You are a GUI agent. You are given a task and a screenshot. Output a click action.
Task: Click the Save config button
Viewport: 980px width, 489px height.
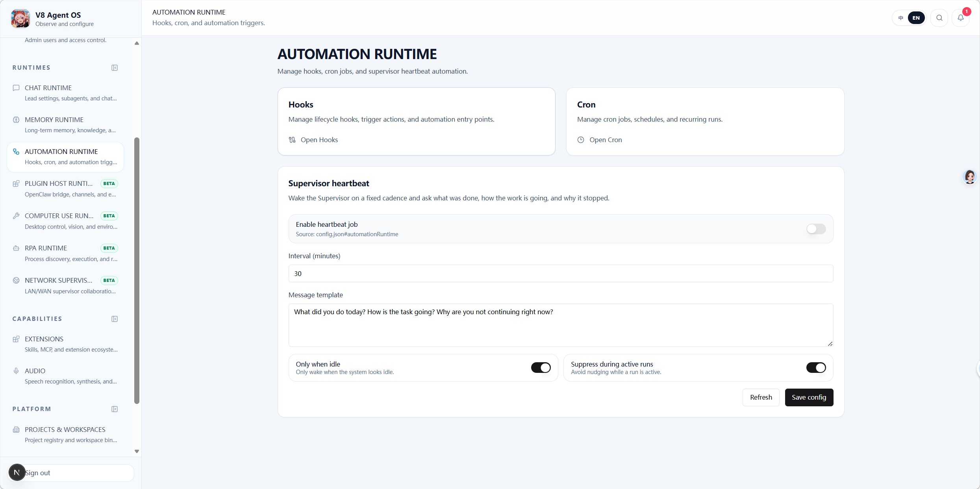(809, 397)
